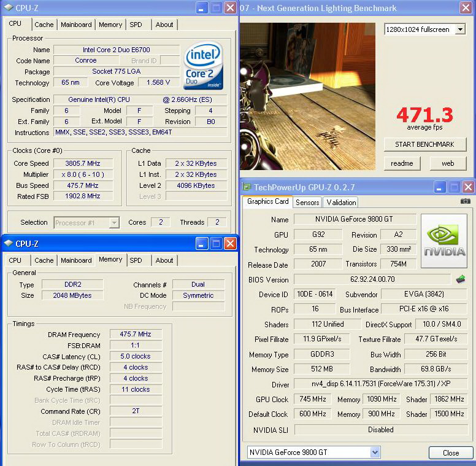
Task: Minimize the GPU-Z window
Action: [439, 187]
